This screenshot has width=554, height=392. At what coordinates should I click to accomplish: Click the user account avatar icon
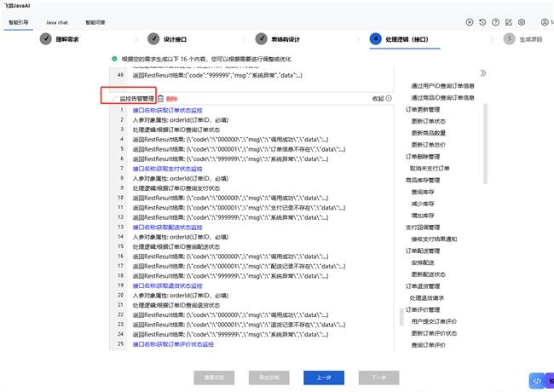click(545, 22)
